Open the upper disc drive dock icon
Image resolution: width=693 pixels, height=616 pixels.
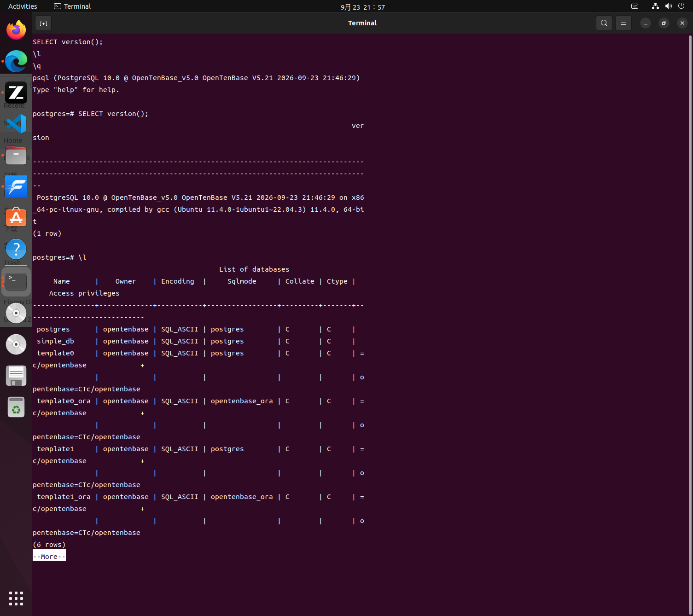[16, 313]
